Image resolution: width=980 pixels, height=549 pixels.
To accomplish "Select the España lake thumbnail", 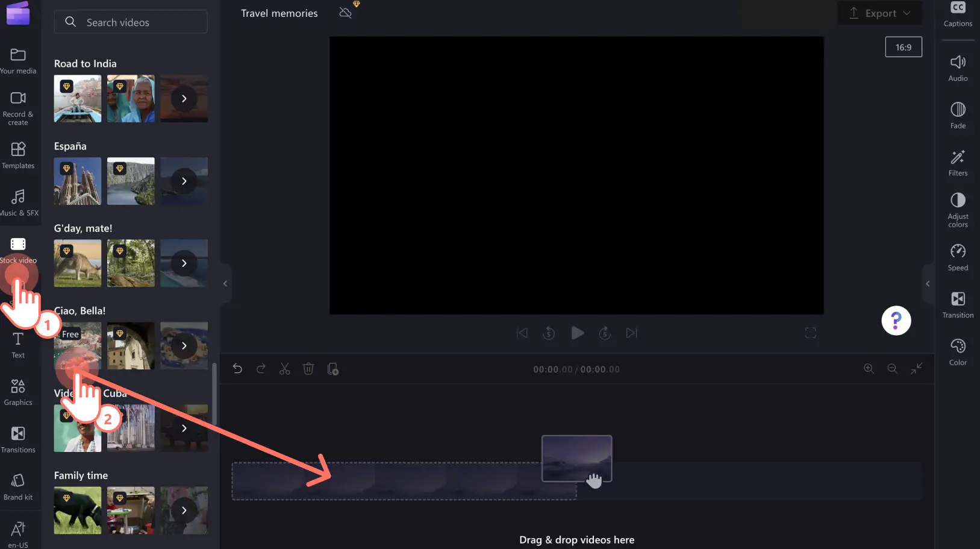I will coord(131,181).
